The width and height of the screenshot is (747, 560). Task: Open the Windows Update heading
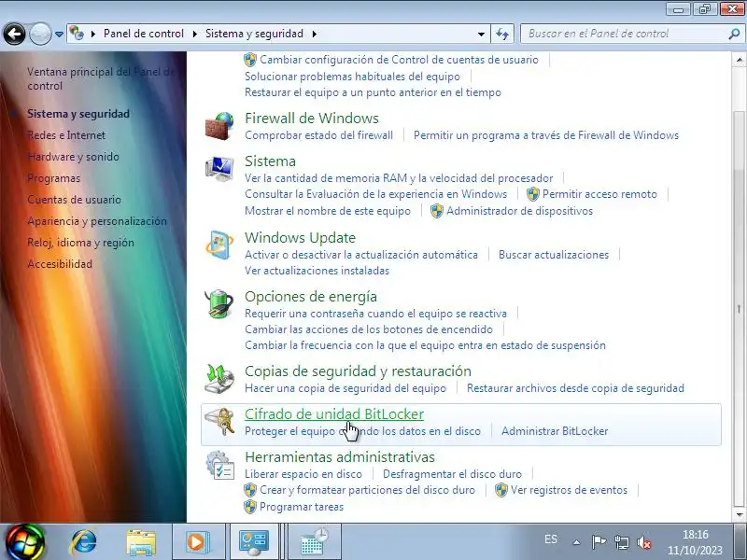[300, 237]
